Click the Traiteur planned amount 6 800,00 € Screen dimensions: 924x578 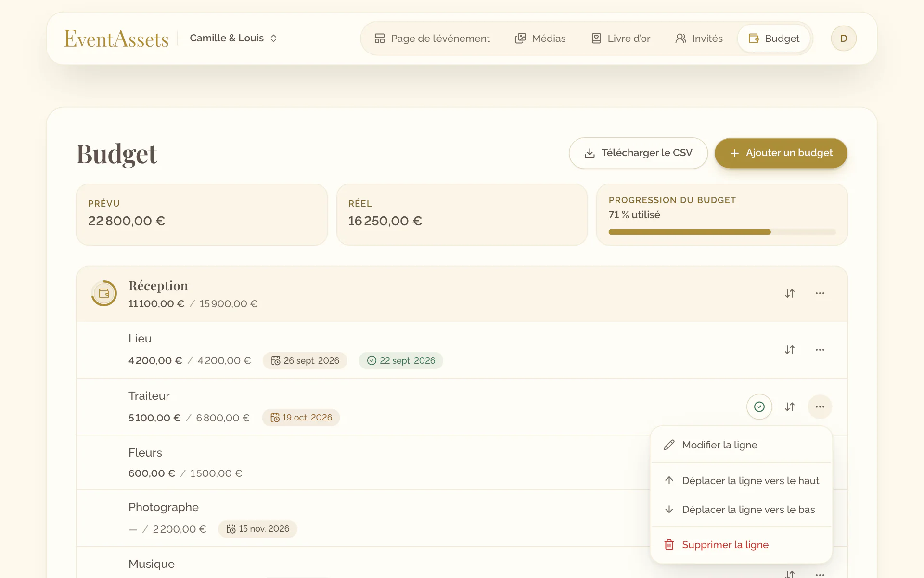[223, 418]
